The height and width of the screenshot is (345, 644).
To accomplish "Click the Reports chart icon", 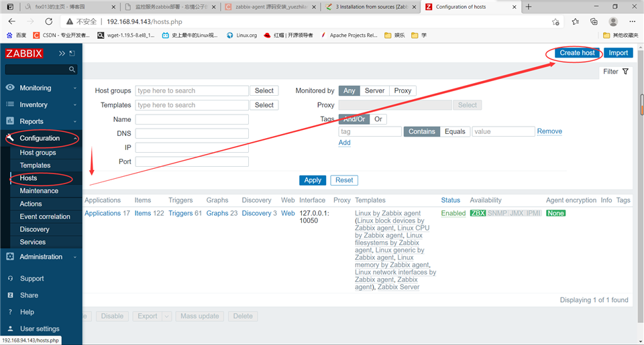I will click(x=10, y=121).
